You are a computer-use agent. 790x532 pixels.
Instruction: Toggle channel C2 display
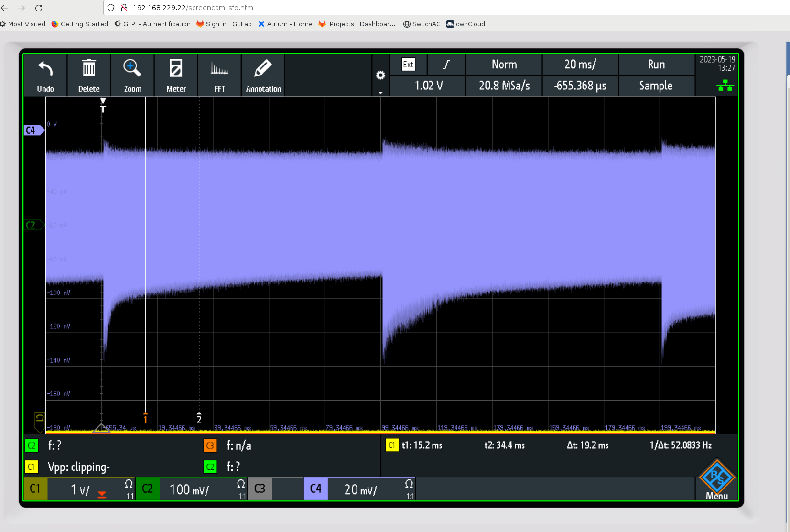[147, 489]
